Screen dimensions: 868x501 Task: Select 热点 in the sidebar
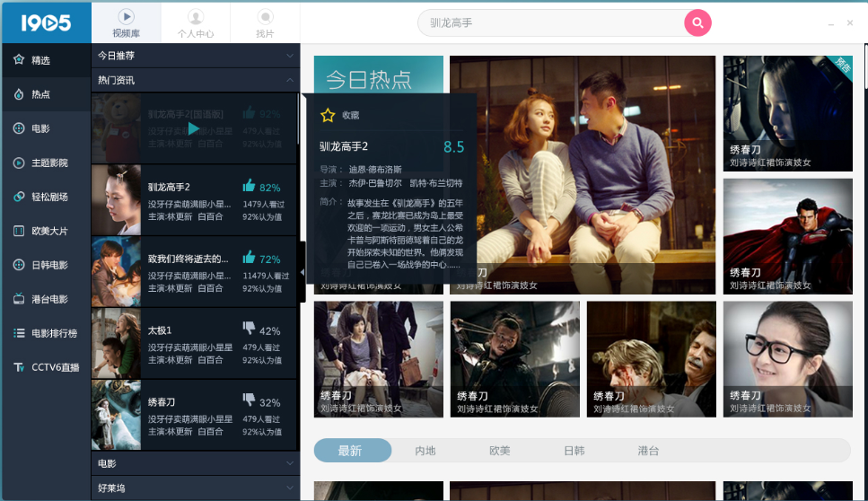click(x=47, y=94)
